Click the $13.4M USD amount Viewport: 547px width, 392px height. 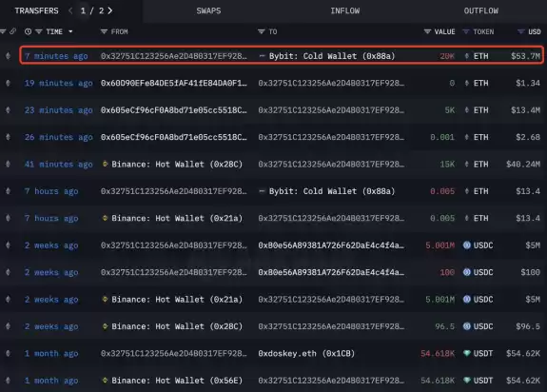[x=525, y=110]
